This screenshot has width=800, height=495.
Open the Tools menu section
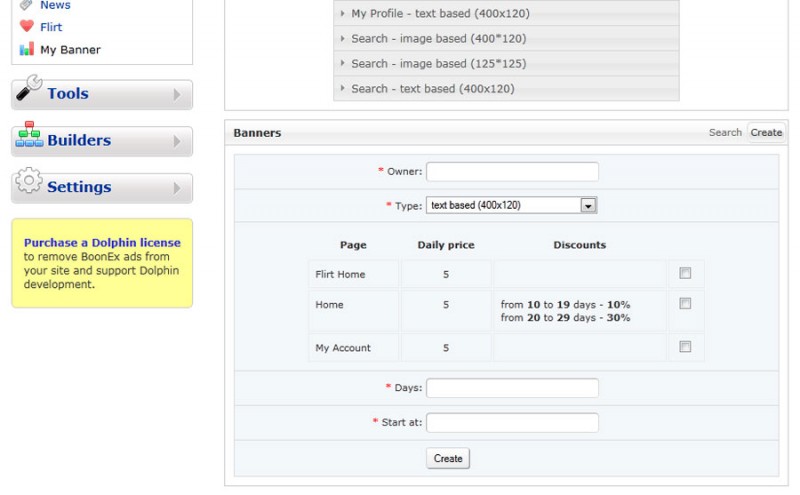point(102,94)
